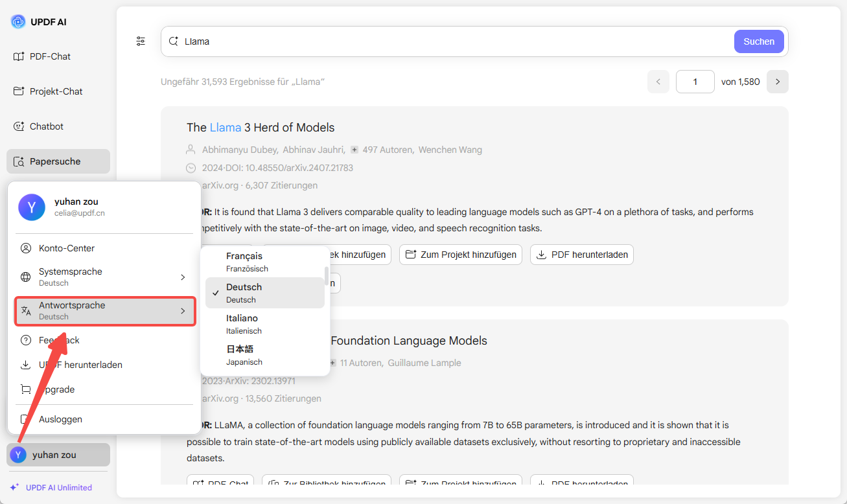The width and height of the screenshot is (847, 504).
Task: Click the arXiv.org 13,560 Zitierungen text
Action: [261, 398]
